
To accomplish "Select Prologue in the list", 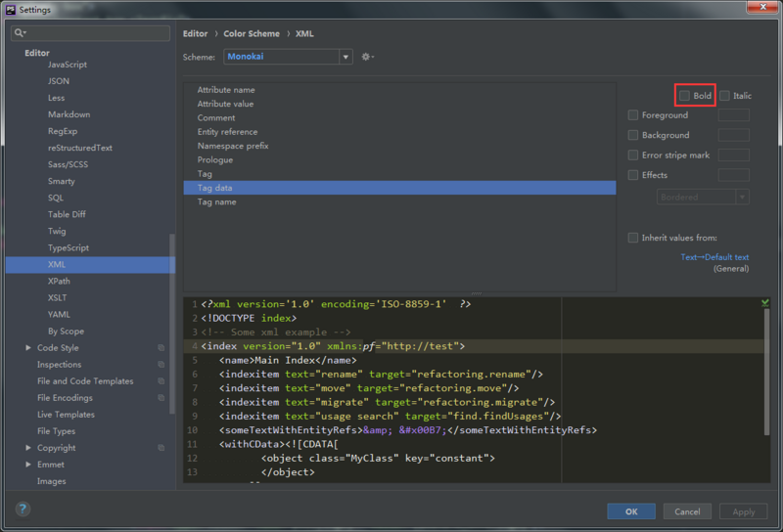I will 399,159.
